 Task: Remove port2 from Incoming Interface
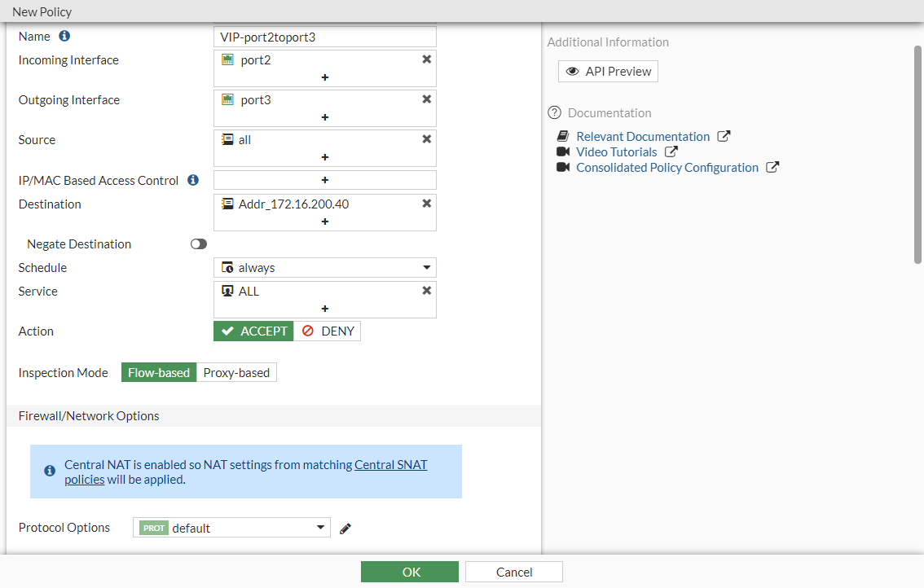[426, 59]
